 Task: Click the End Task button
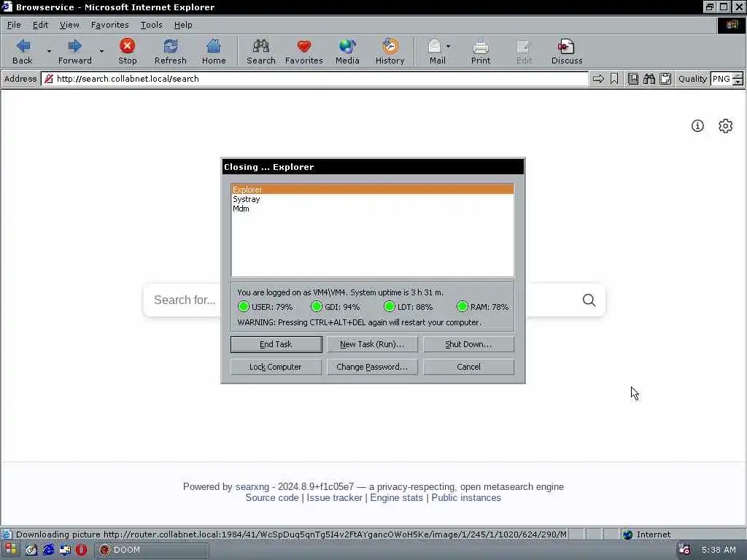pos(276,344)
